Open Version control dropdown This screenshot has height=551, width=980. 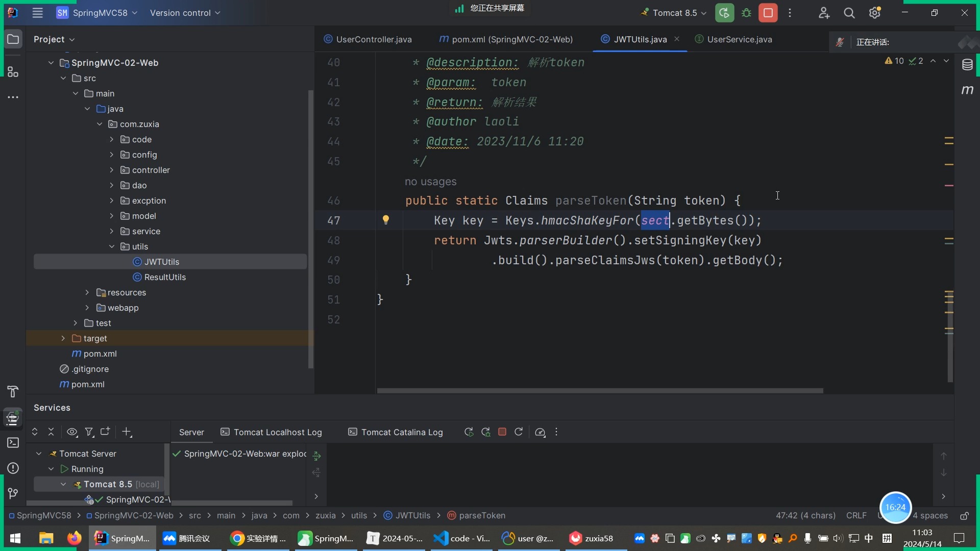pyautogui.click(x=185, y=13)
